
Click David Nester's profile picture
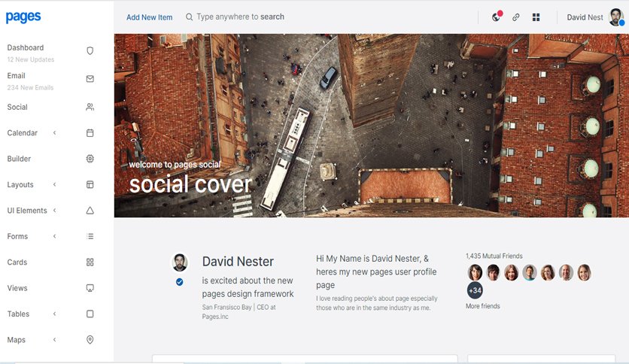(180, 262)
